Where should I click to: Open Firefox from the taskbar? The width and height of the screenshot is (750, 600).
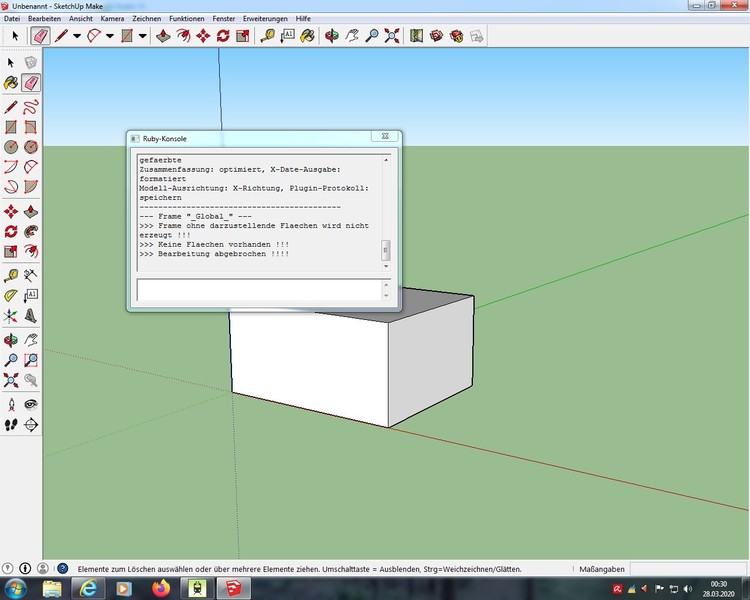pyautogui.click(x=160, y=588)
